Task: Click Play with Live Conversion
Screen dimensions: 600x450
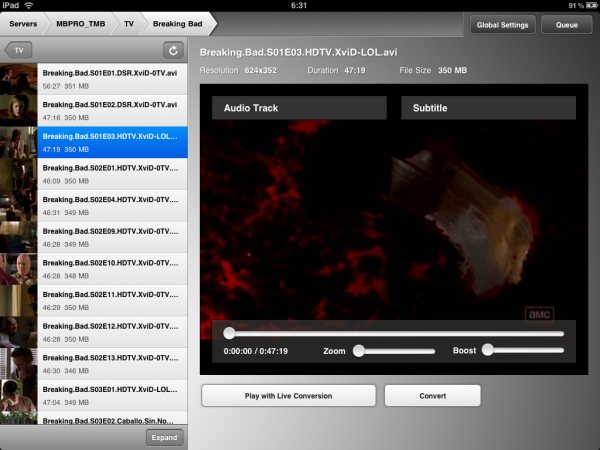Action: point(289,396)
